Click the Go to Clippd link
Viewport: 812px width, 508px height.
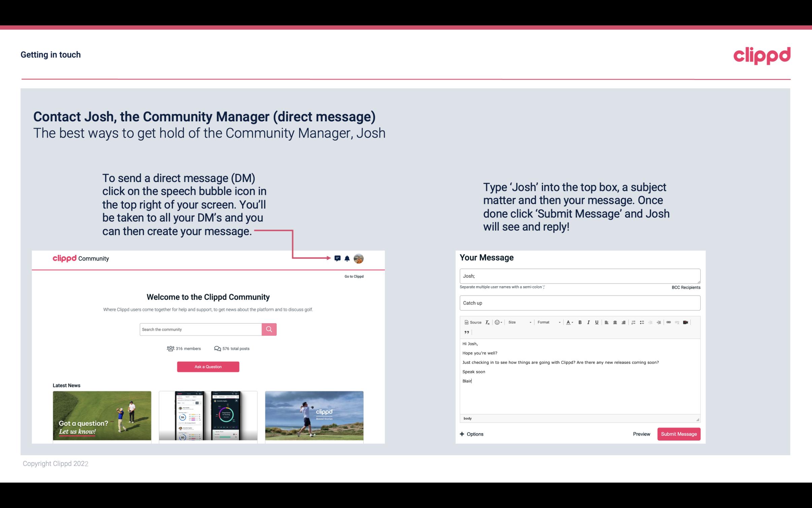point(353,276)
